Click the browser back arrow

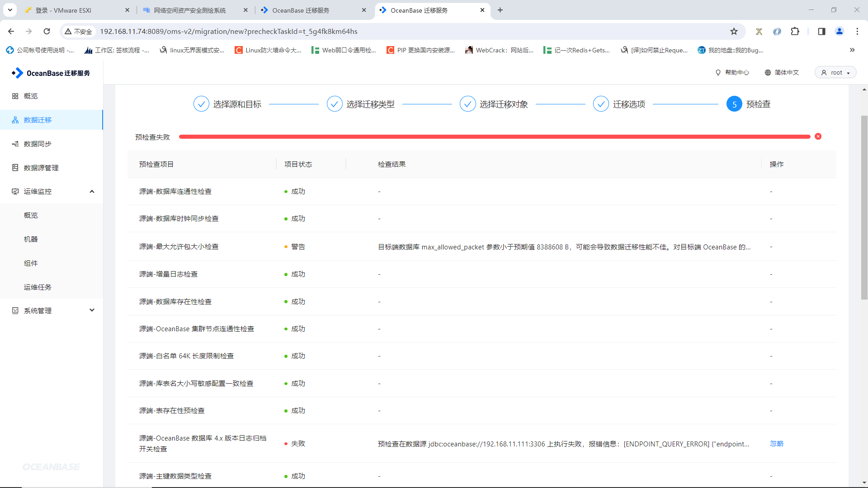[x=11, y=31]
